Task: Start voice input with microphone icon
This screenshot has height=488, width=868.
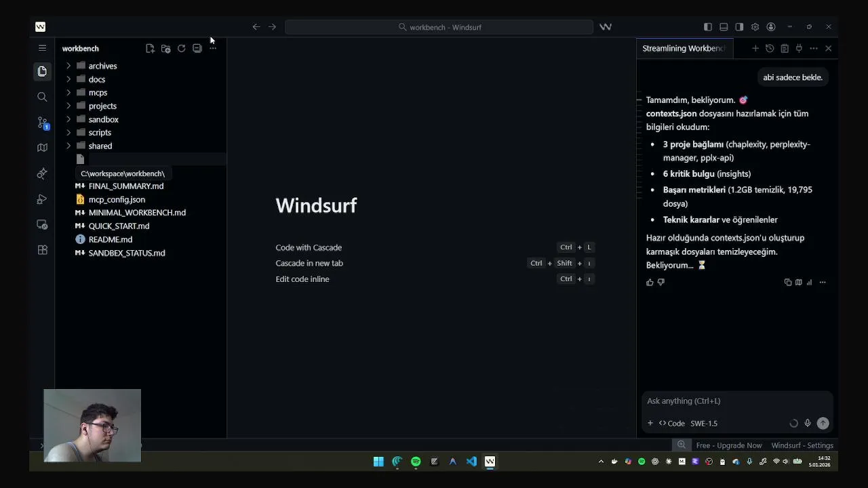Action: [x=808, y=423]
